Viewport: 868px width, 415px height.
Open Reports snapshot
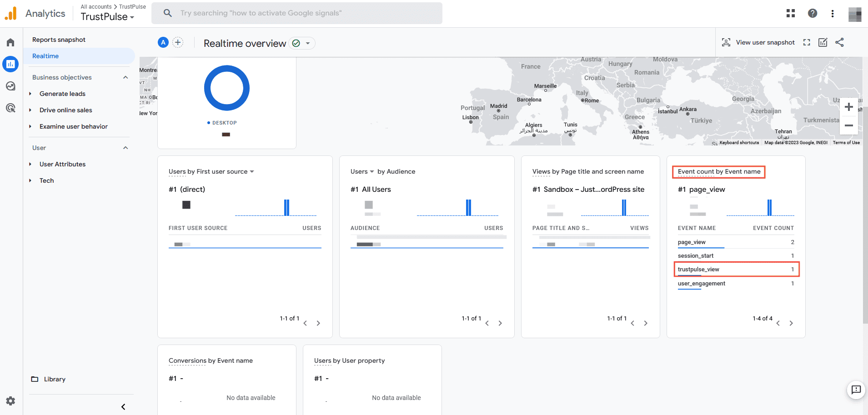(x=59, y=40)
